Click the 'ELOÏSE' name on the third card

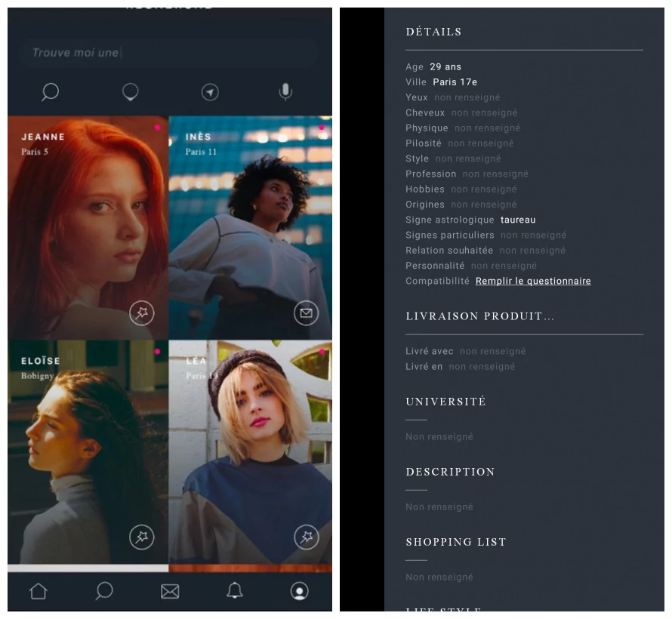tap(40, 361)
